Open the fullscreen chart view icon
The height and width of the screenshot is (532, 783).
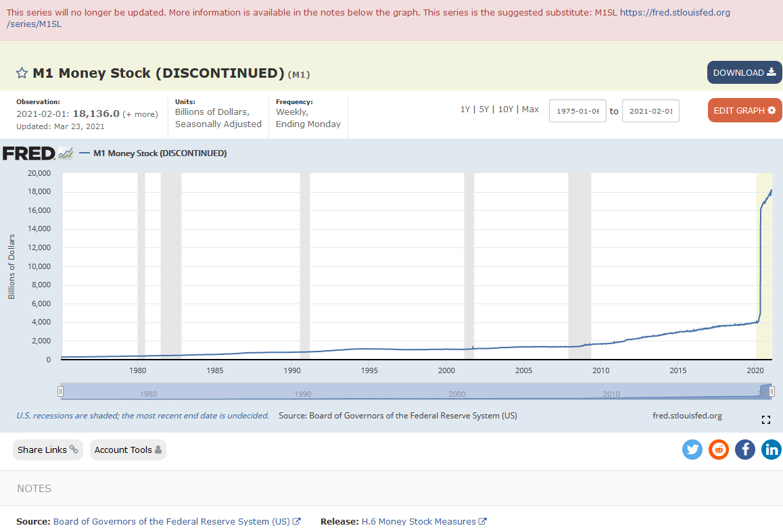pos(766,420)
